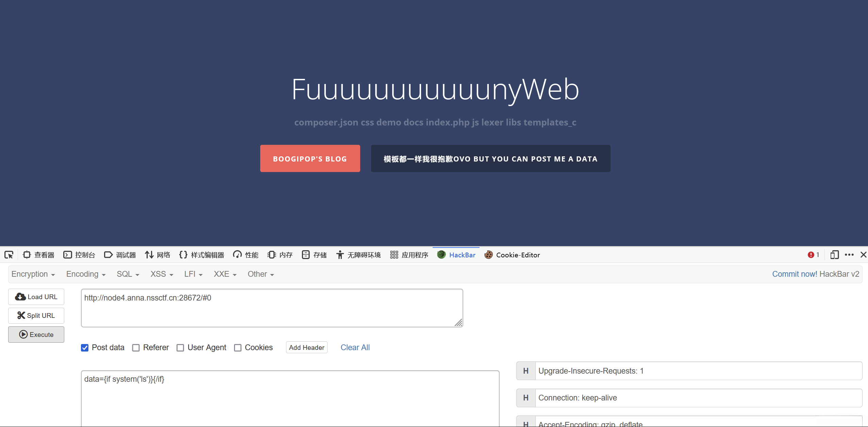Expand the LFI dropdown menu
This screenshot has height=427, width=868.
(193, 274)
